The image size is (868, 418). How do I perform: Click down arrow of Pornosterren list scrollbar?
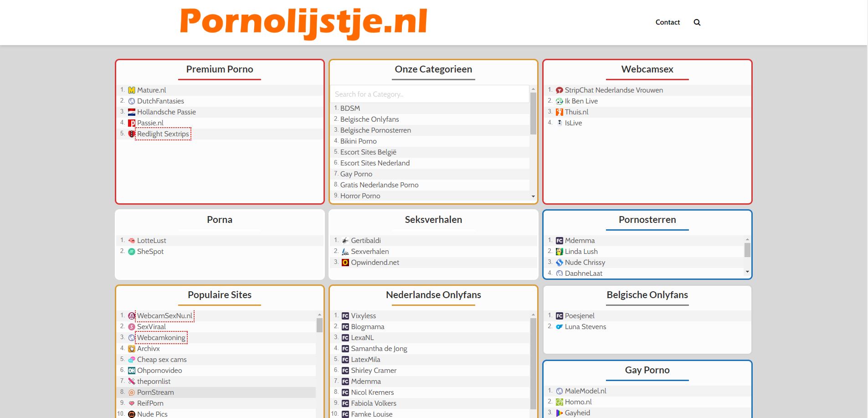(747, 272)
